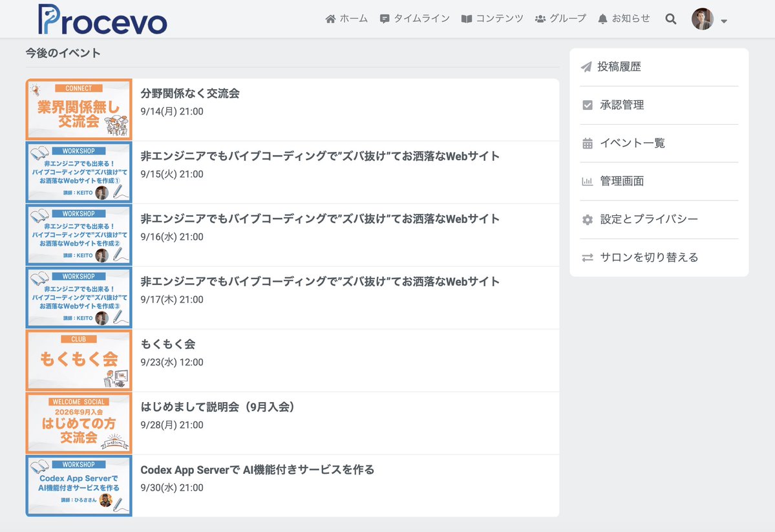This screenshot has height=532, width=775.
Task: Open Codex App Server event title
Action: [257, 470]
